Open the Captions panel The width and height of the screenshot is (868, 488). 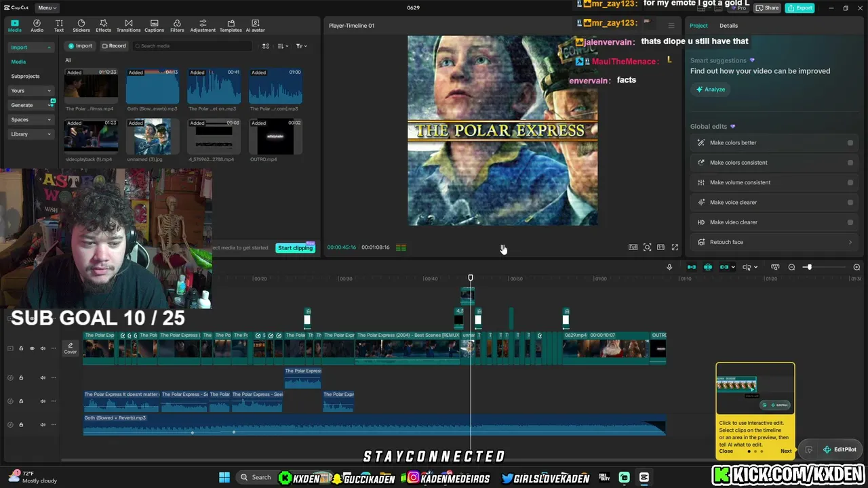click(x=154, y=26)
